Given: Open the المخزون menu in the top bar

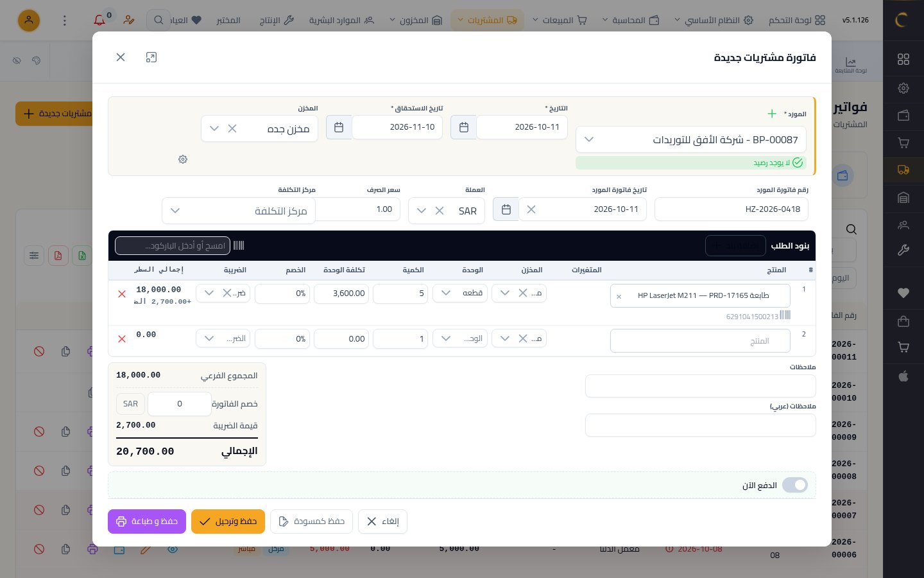Looking at the screenshot, I should click(416, 21).
